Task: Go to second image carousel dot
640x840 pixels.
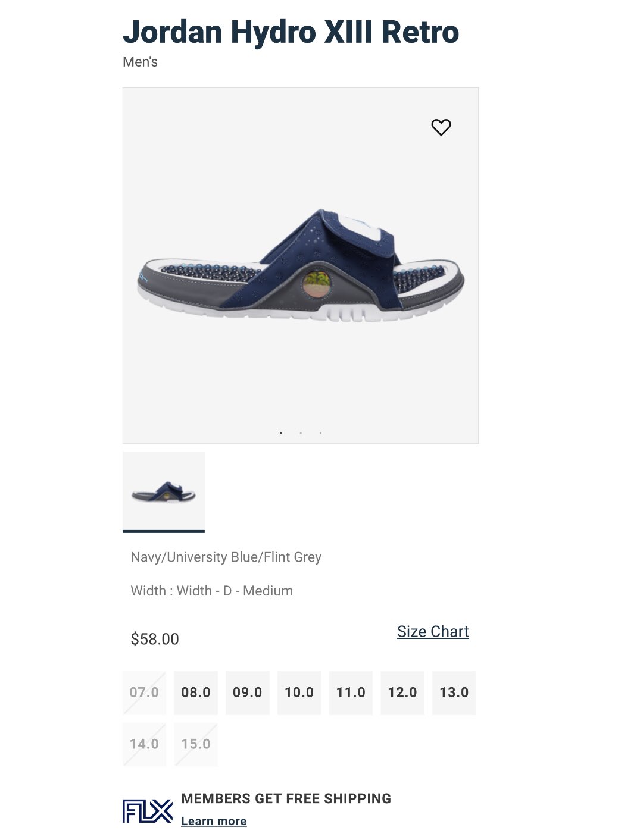Action: (301, 433)
